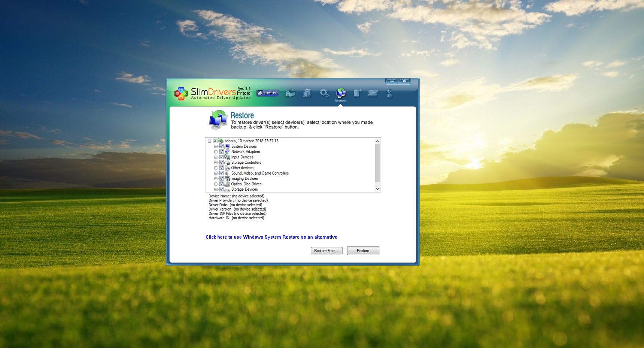This screenshot has width=644, height=348.
Task: Click the 'Driver Provider: (no device selected)' line
Action: pyautogui.click(x=238, y=200)
